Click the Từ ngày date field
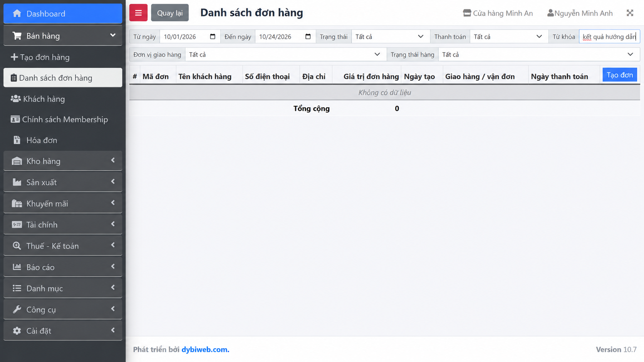 (x=190, y=37)
